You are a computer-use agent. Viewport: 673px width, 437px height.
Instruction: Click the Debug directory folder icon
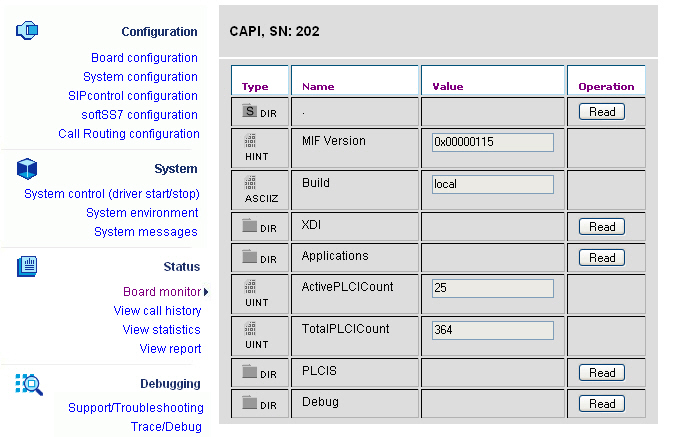(250, 403)
